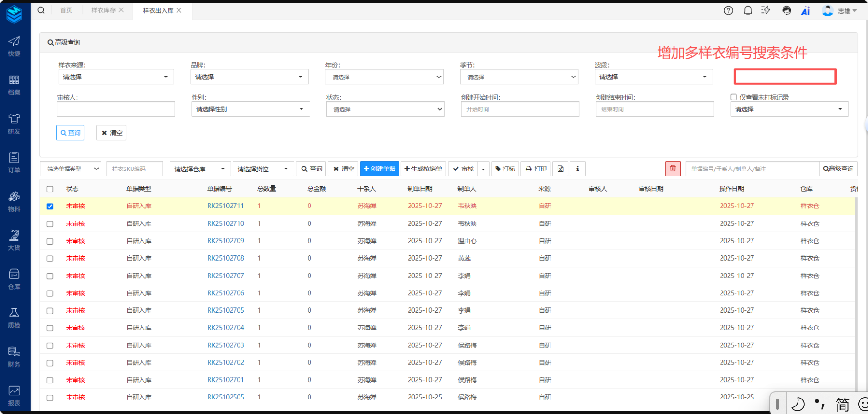Uncheck the RK25102711 row checkbox
Viewport: 868px width, 414px height.
point(50,207)
